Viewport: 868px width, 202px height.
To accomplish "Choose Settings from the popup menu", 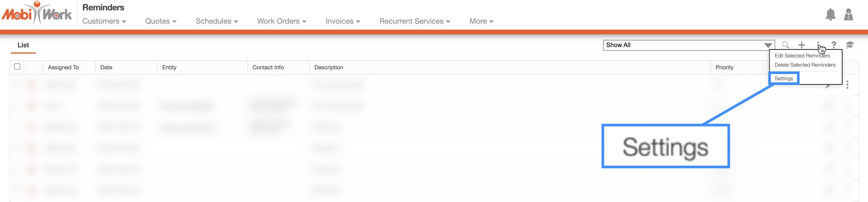I will [783, 78].
